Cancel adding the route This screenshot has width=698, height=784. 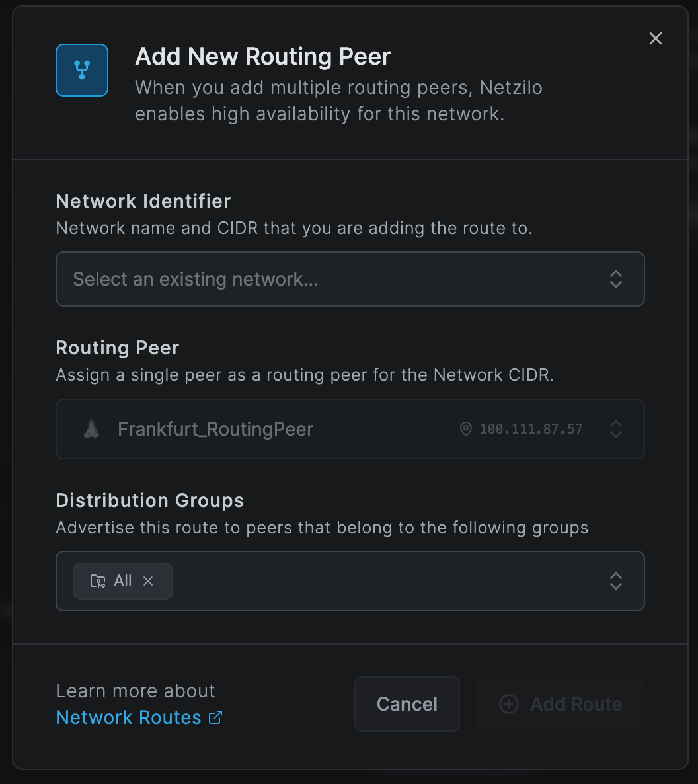407,704
